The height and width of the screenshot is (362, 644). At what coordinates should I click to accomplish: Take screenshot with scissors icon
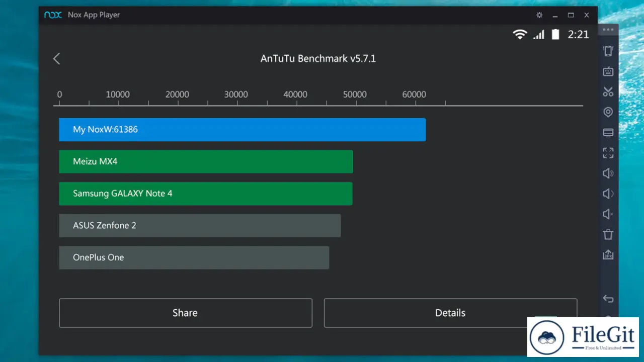608,92
